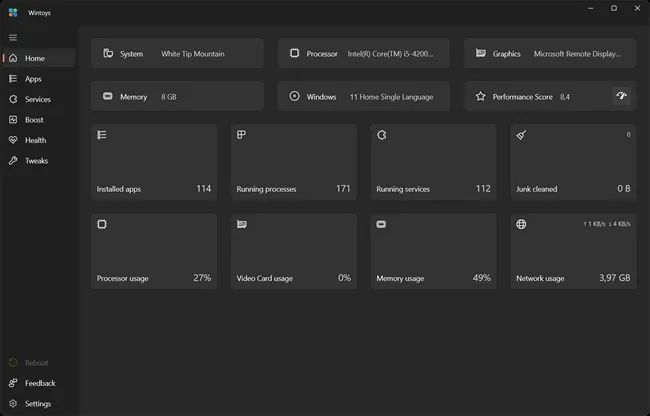
Task: Click the Wintoys window title text
Action: pos(39,13)
